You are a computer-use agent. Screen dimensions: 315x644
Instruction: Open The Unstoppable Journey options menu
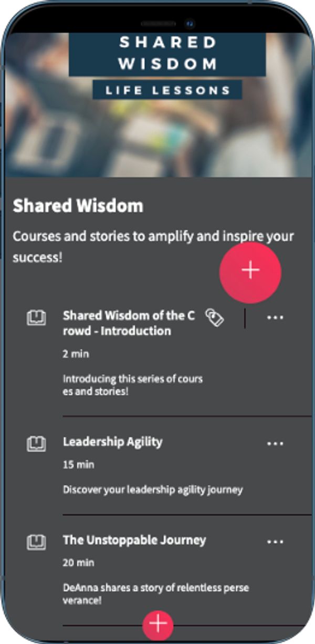coord(275,542)
